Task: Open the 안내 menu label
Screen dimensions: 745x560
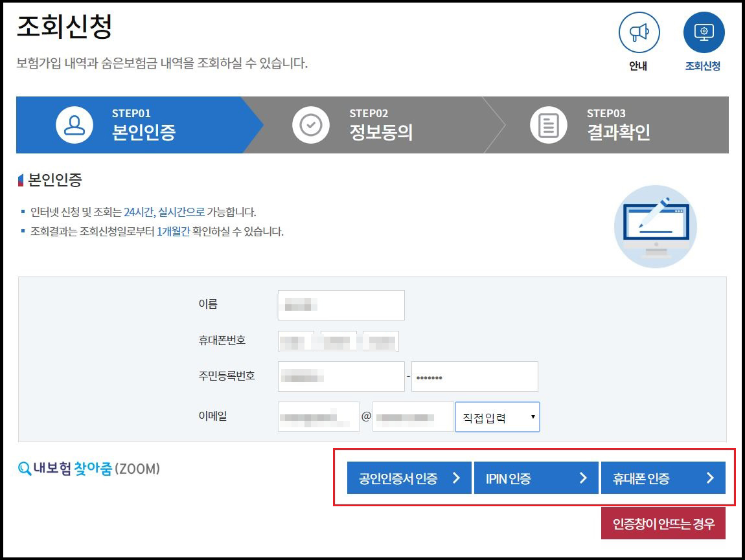Action: pos(638,65)
